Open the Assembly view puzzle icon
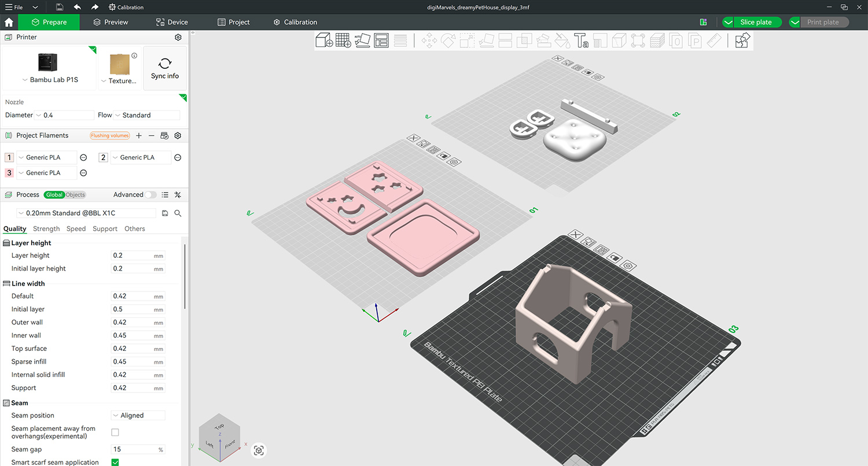This screenshot has height=466, width=868. 742,40
